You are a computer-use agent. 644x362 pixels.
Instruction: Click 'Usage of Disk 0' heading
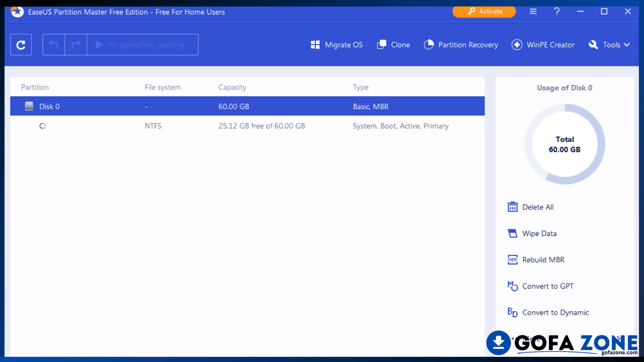point(565,88)
